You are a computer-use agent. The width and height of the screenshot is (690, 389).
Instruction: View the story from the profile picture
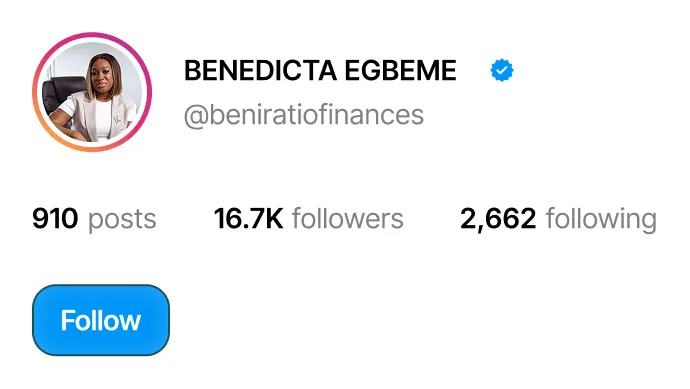click(x=92, y=92)
